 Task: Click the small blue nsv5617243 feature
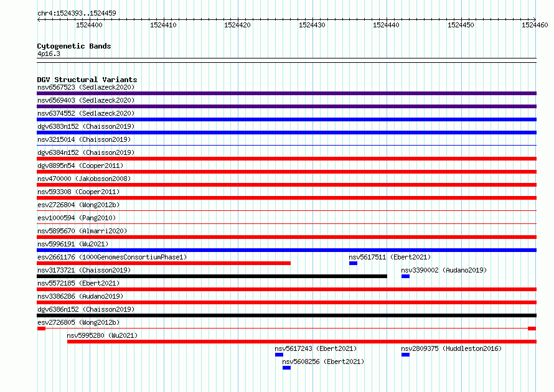click(279, 355)
